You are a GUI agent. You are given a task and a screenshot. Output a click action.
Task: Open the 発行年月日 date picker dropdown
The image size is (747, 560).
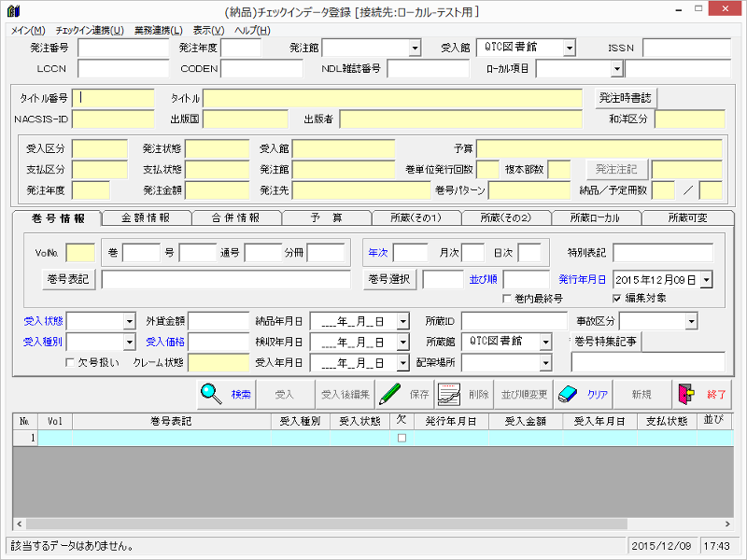[707, 280]
